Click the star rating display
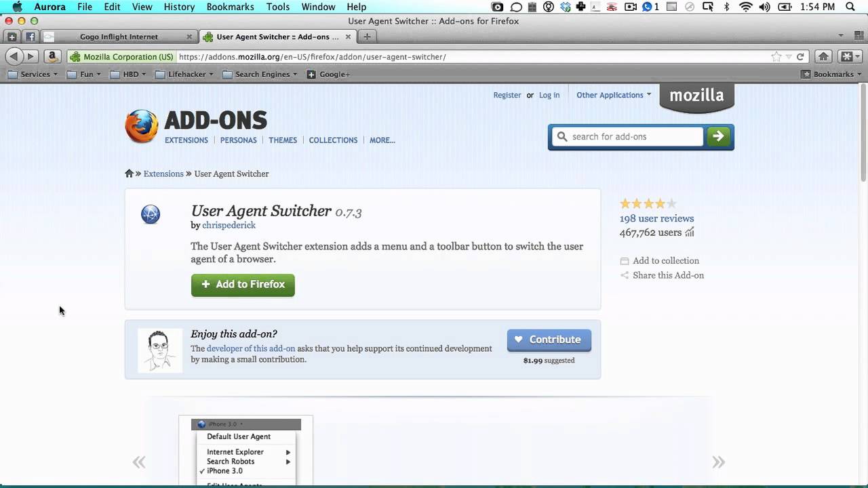Viewport: 868px width, 488px height. [x=648, y=203]
